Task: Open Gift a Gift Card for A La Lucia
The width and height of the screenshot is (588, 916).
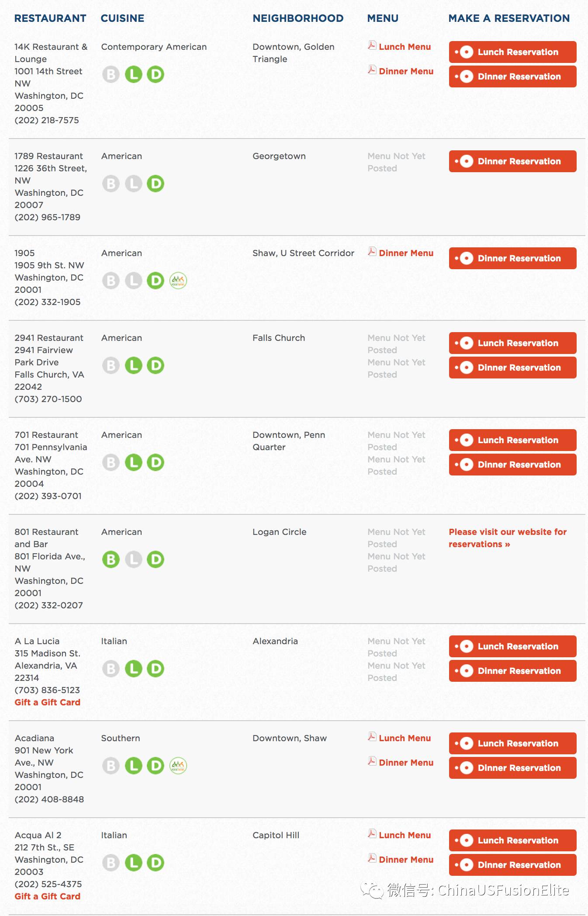Action: [48, 702]
